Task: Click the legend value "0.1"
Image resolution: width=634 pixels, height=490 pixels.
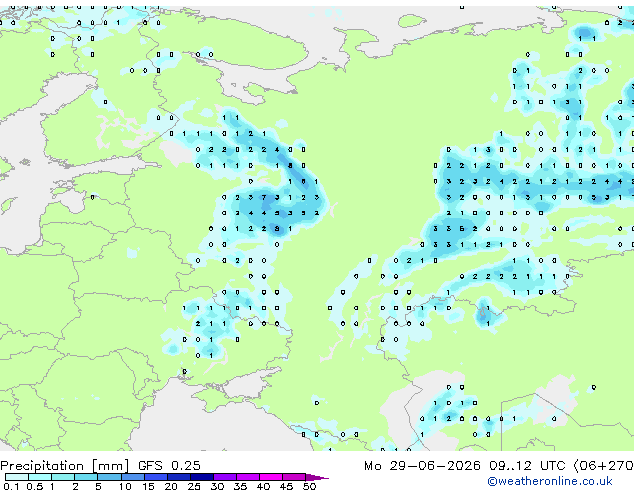Action: point(11,486)
